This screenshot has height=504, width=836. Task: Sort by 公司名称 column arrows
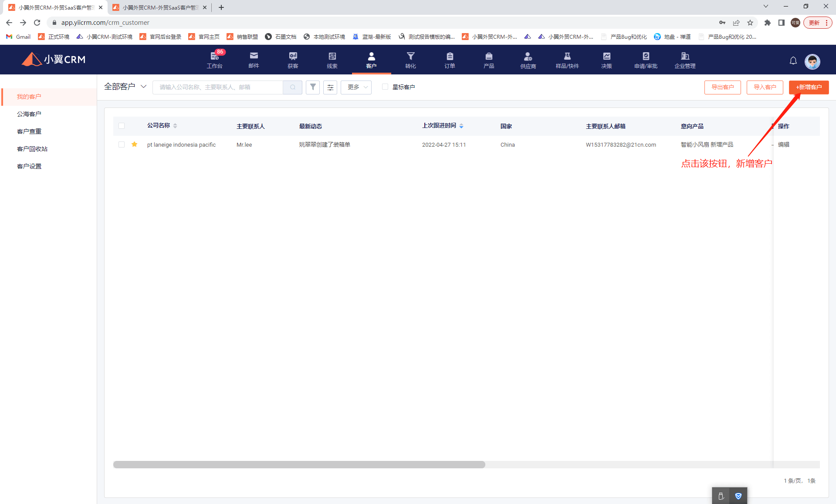click(x=175, y=126)
